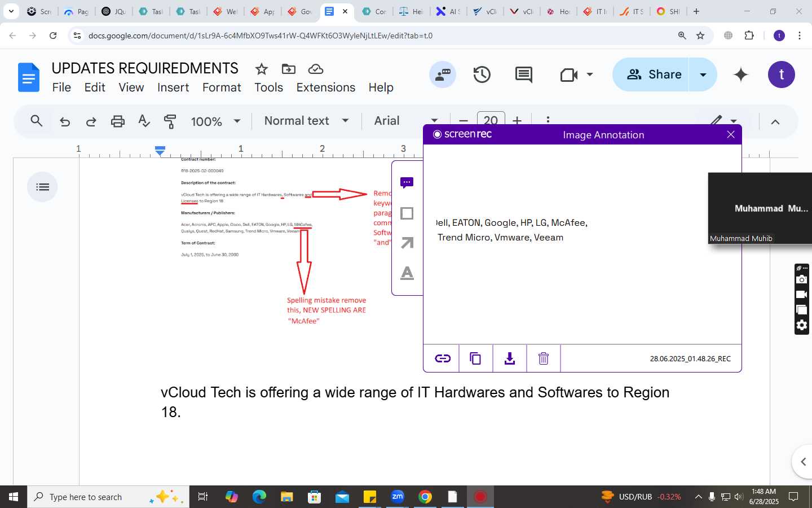Open Chrome tab search dropdown
This screenshot has width=812, height=508.
pyautogui.click(x=11, y=11)
